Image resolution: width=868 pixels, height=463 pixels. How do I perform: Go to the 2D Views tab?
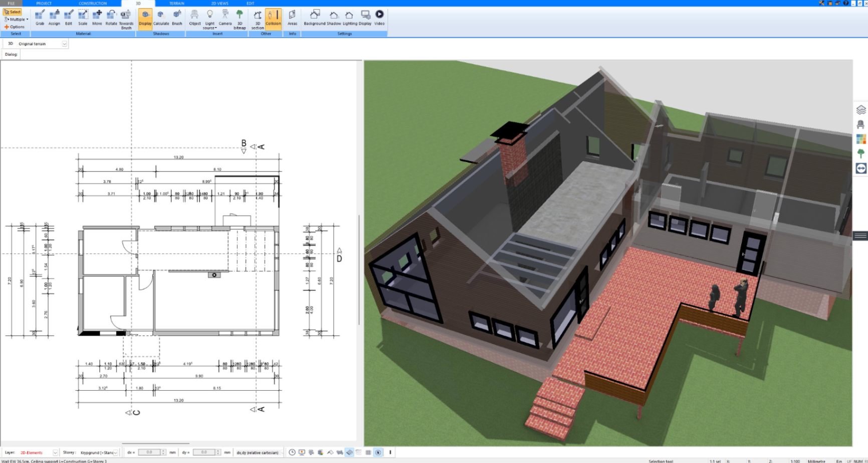click(x=220, y=4)
